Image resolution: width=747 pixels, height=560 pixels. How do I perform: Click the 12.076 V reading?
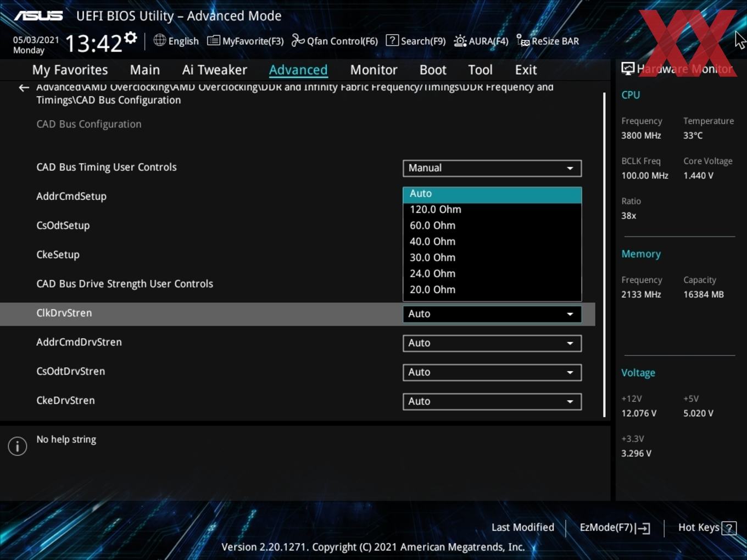click(639, 413)
